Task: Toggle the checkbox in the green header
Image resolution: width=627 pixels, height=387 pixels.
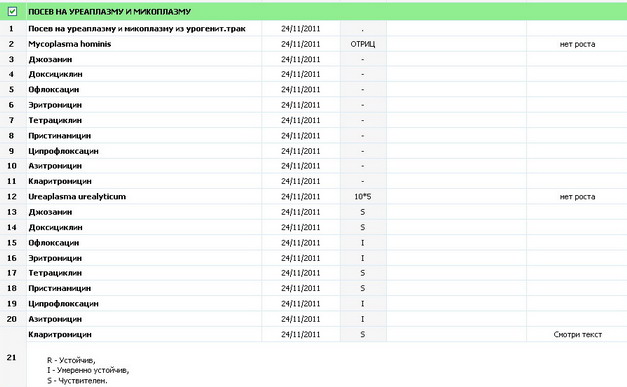Action: click(12, 11)
